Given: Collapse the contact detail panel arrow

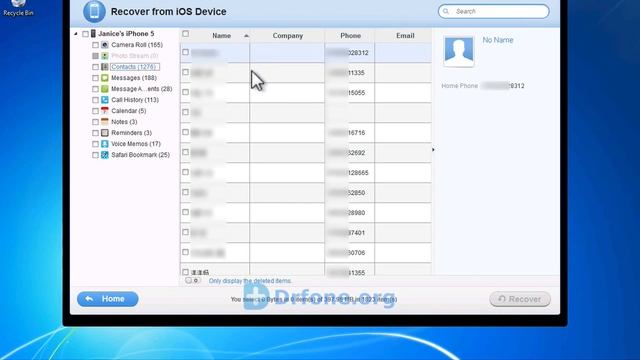Looking at the screenshot, I should (433, 150).
